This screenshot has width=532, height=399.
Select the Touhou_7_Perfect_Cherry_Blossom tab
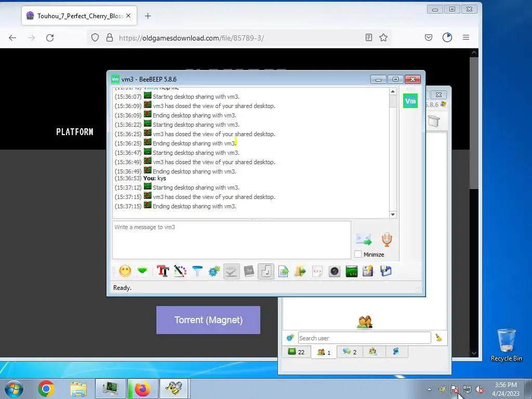79,16
